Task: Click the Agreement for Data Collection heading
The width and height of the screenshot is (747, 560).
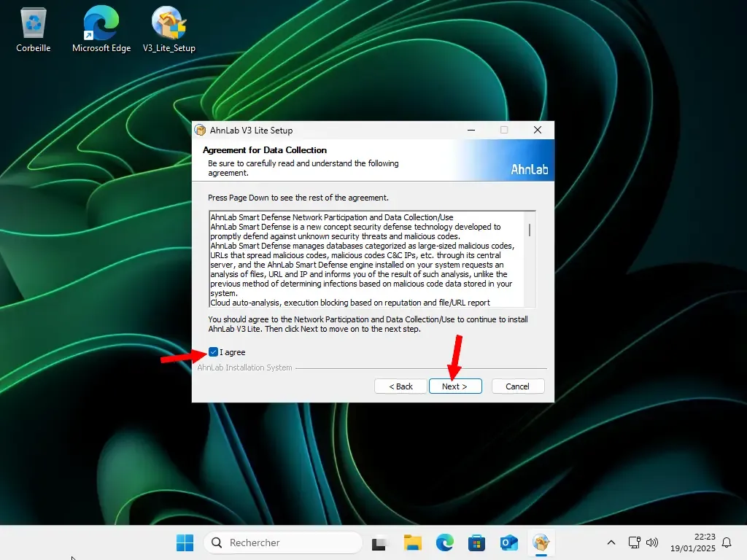Action: (265, 150)
